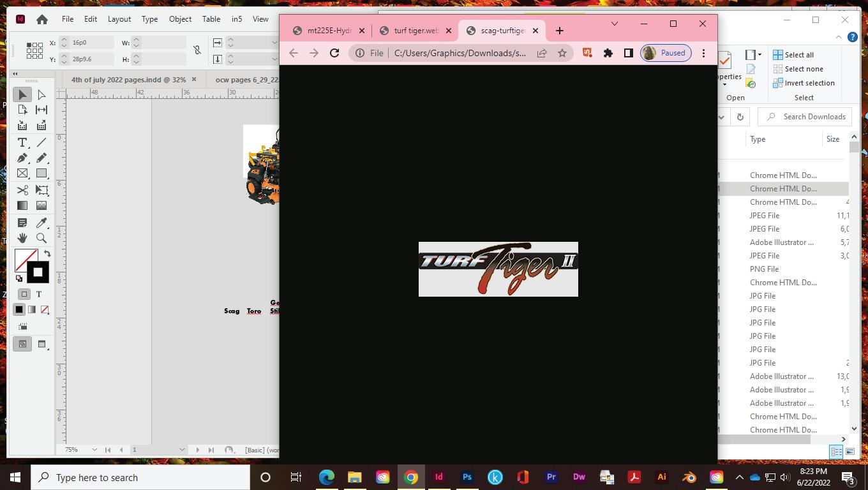The width and height of the screenshot is (868, 490).
Task: Apply None swatch in tools panel
Action: [x=45, y=310]
